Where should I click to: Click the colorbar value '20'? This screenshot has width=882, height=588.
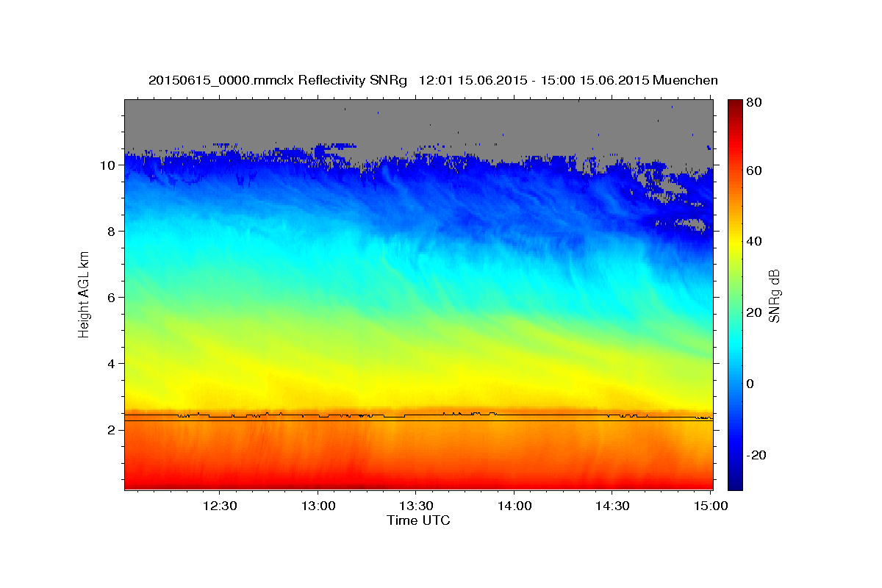(x=755, y=313)
